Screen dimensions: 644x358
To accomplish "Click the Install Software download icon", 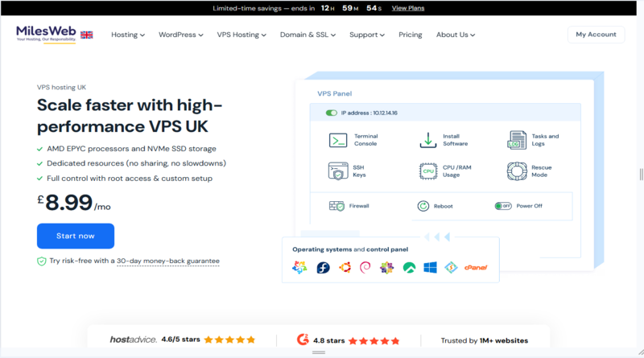I will point(428,140).
